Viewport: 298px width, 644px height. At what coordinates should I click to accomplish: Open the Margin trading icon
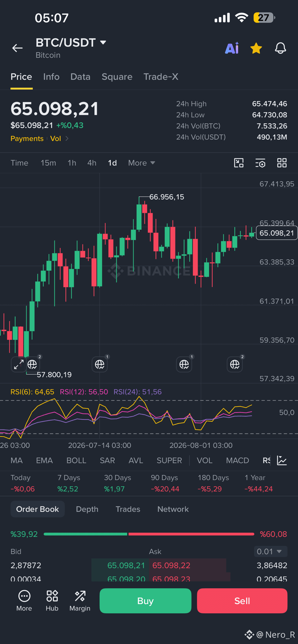coord(80,601)
